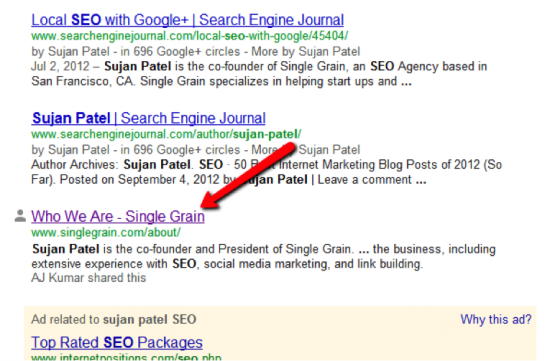
Task: Click the 'Author Archives: Sujan Patel' snippet
Action: pyautogui.click(x=111, y=165)
